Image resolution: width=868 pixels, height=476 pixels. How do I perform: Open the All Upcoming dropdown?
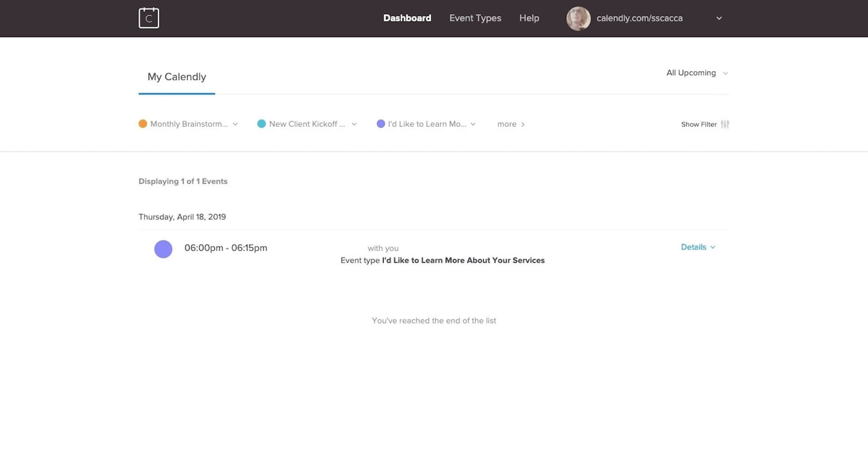(697, 73)
